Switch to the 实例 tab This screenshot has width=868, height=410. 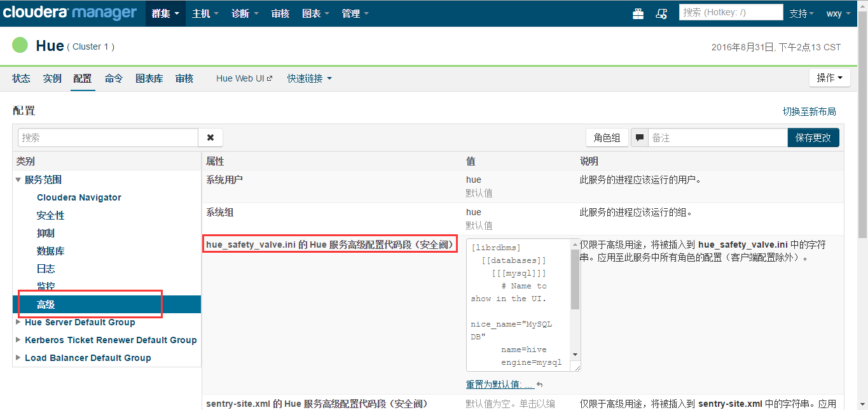(x=52, y=78)
